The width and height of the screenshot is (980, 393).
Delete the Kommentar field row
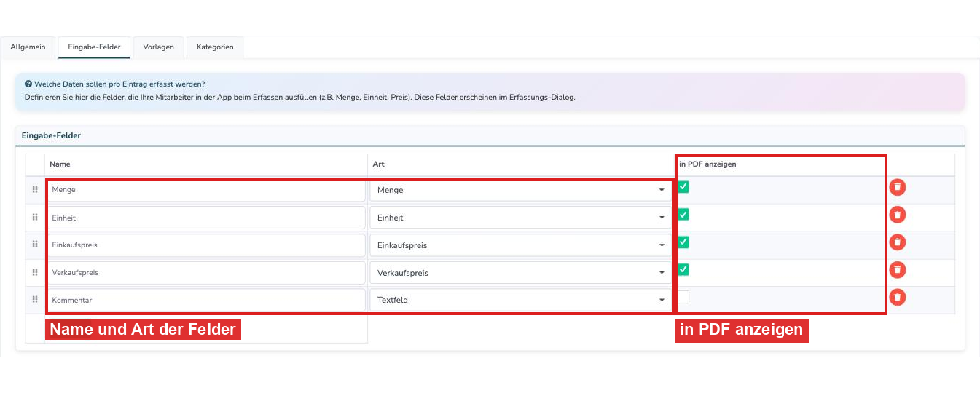click(x=898, y=297)
